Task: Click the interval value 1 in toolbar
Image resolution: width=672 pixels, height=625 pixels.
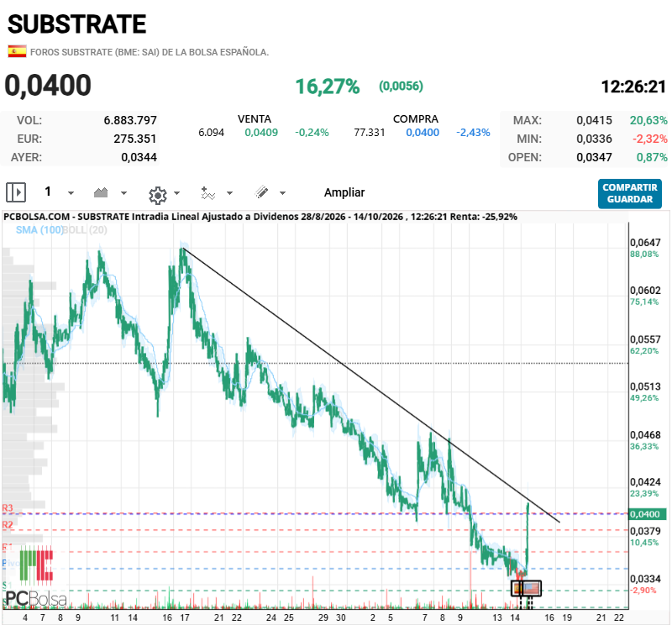Action: pos(48,192)
